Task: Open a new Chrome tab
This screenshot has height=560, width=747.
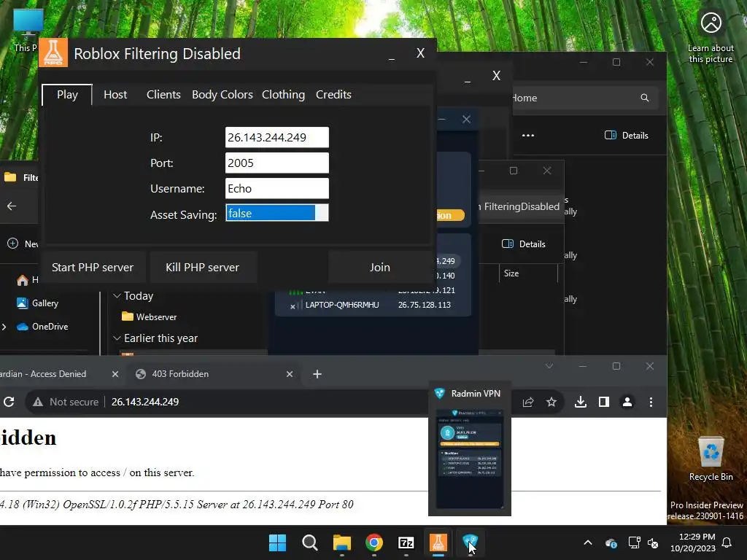Action: point(317,374)
